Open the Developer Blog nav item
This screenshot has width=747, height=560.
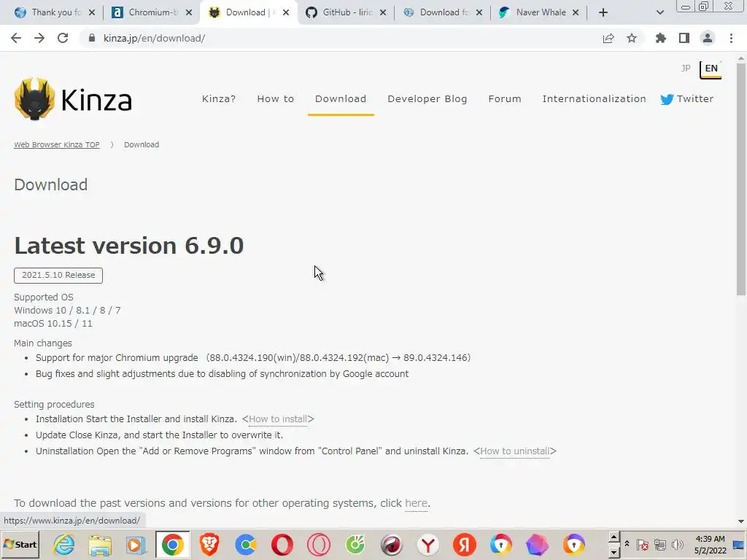pos(427,98)
